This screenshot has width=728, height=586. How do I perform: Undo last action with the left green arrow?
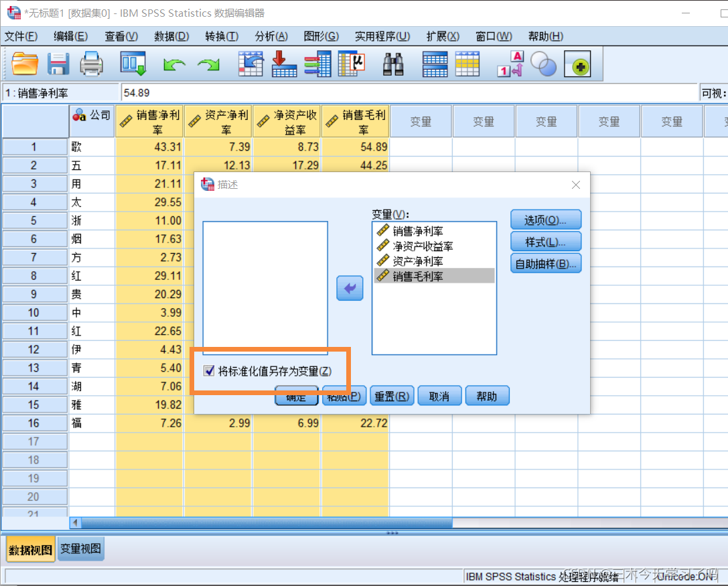pos(174,64)
